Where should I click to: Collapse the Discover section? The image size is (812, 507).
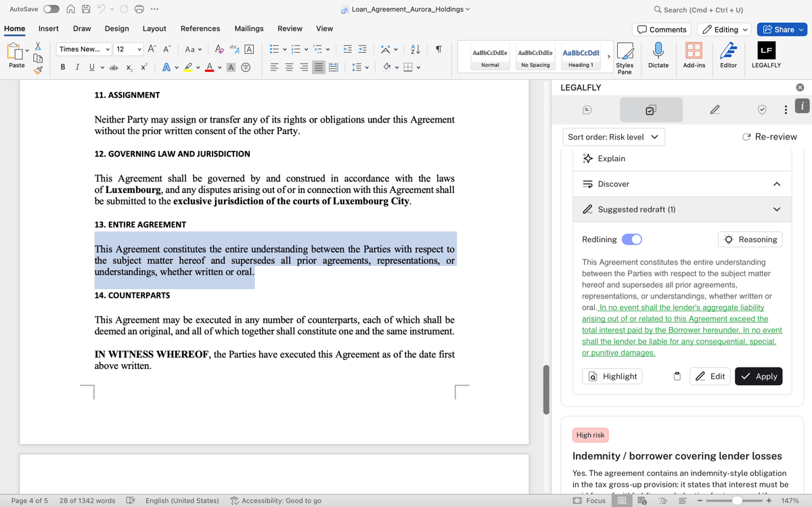click(x=777, y=184)
